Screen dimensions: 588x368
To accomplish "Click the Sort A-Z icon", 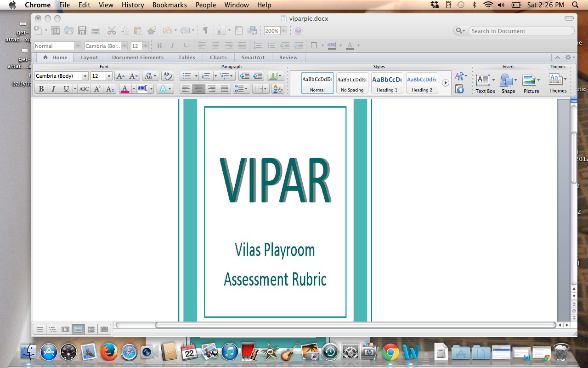I will [278, 89].
